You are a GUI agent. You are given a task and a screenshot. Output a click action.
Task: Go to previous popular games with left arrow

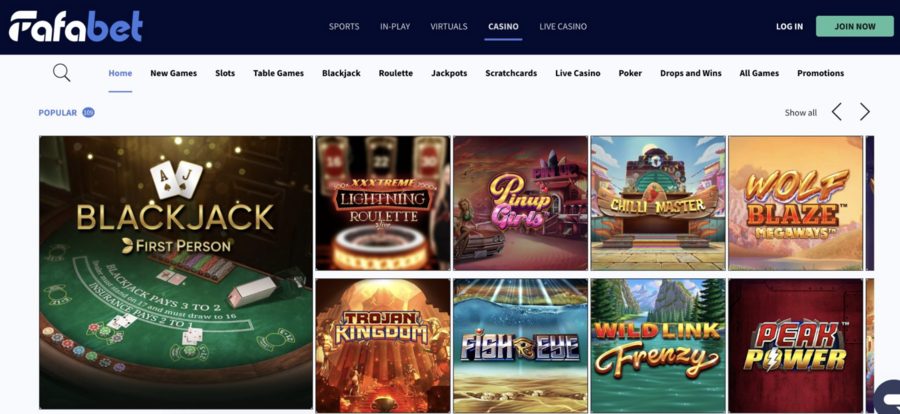point(837,112)
